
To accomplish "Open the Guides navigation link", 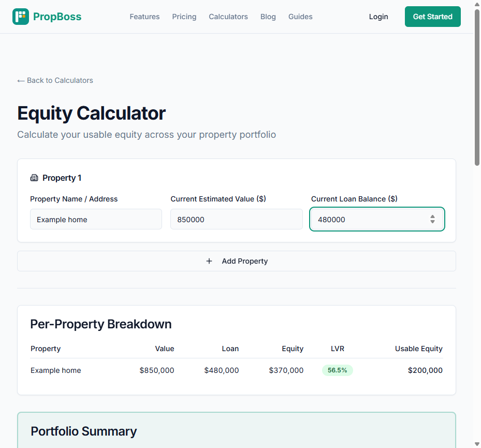I will pyautogui.click(x=300, y=17).
